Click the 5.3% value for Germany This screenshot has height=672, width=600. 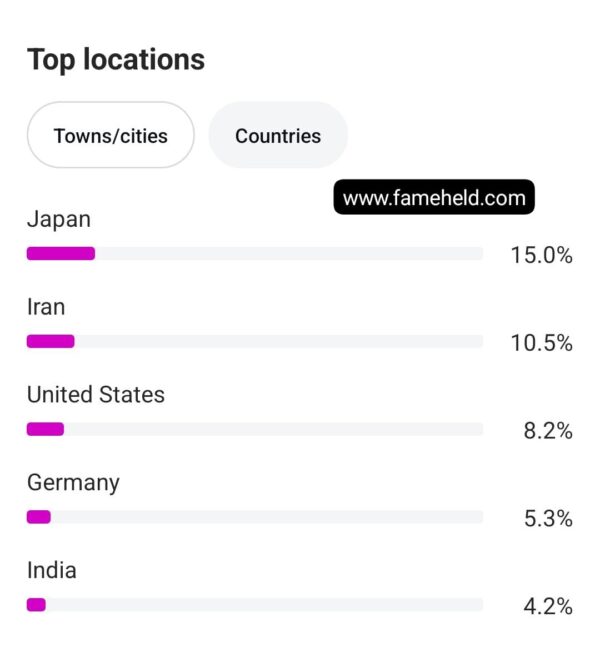point(548,519)
